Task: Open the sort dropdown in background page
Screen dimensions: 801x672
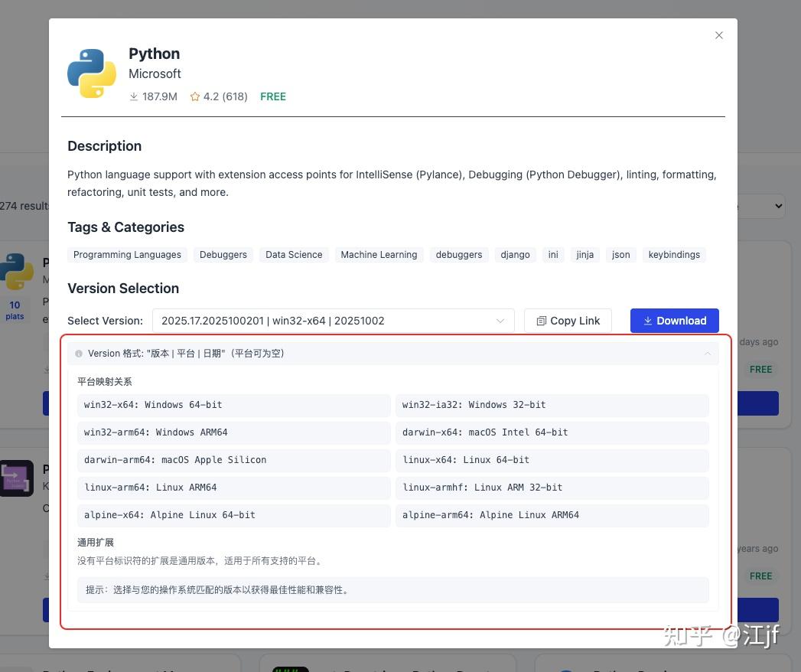Action: tap(762, 206)
